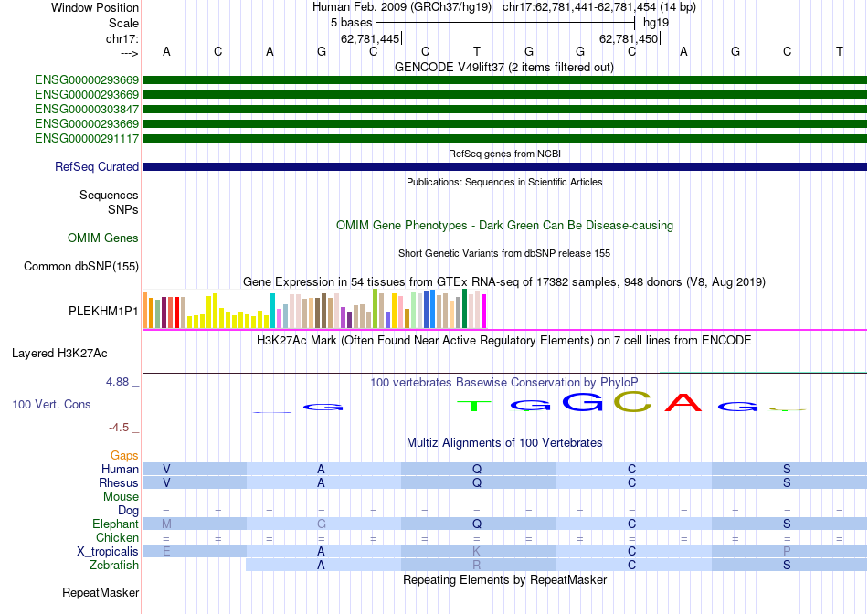
Task: Click the Layered H3K27Ac label
Action: pos(59,354)
